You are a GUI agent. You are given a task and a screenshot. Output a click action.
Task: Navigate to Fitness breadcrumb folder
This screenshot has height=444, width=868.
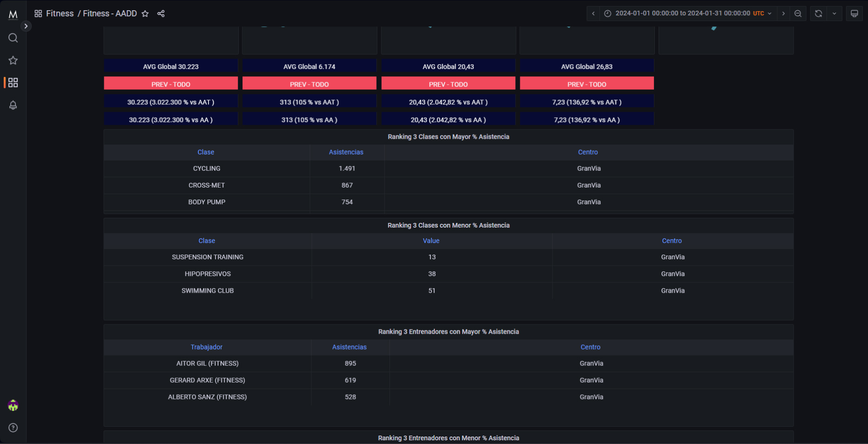coord(60,13)
